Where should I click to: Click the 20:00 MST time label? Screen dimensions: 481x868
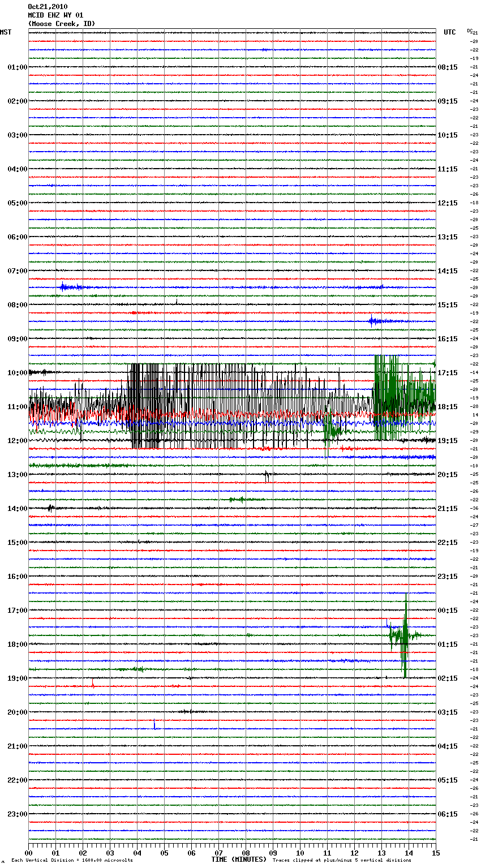coord(17,712)
